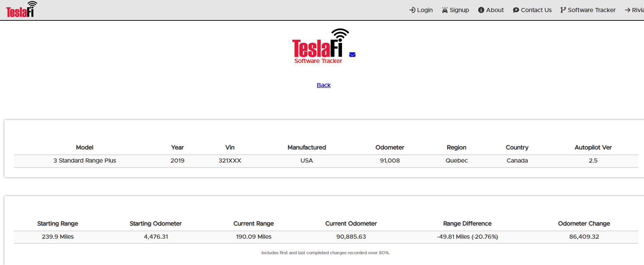Viewport: 644px width, 265px height.
Task: Click the Range Difference header
Action: tap(467, 223)
